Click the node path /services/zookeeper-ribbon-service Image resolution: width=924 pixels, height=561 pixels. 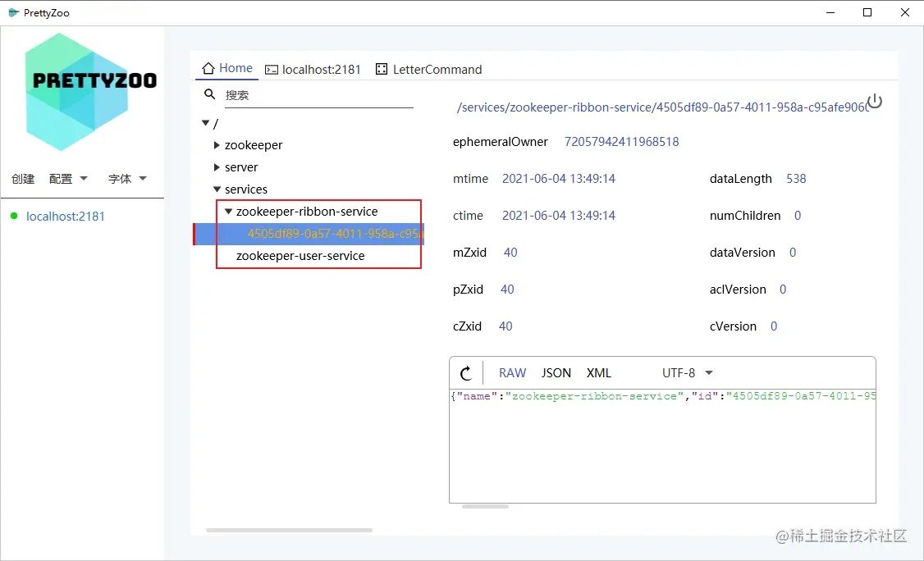[662, 107]
